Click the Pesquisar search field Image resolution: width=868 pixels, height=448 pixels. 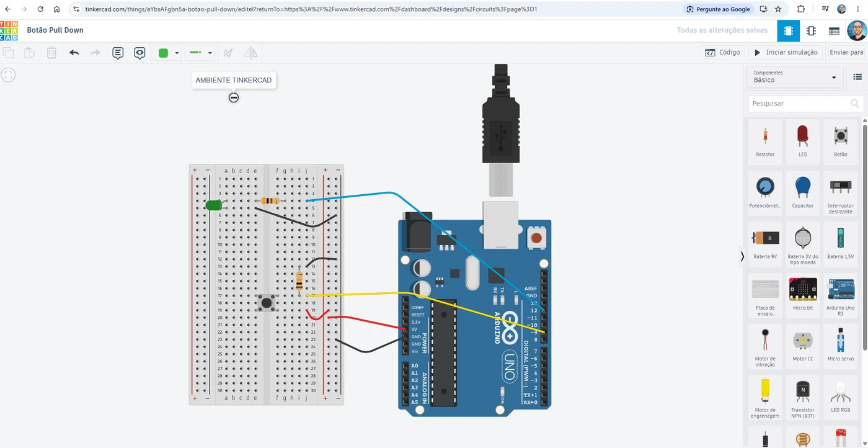(805, 104)
